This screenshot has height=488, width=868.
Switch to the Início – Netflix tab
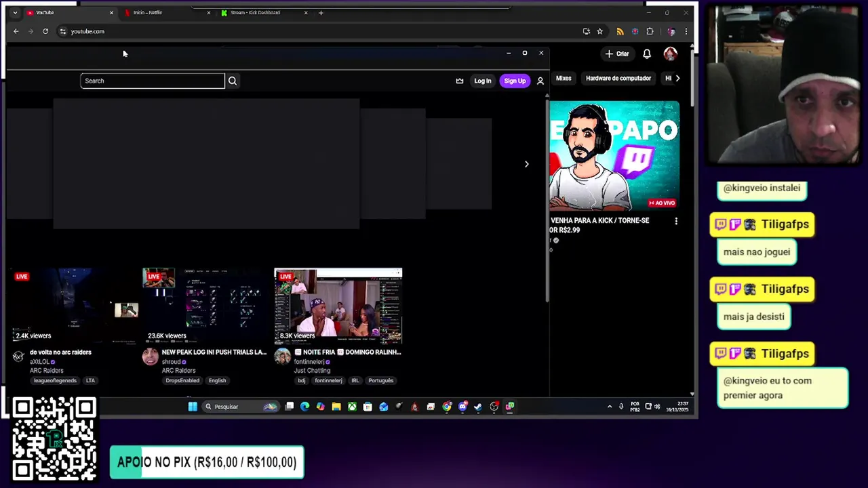coord(166,13)
